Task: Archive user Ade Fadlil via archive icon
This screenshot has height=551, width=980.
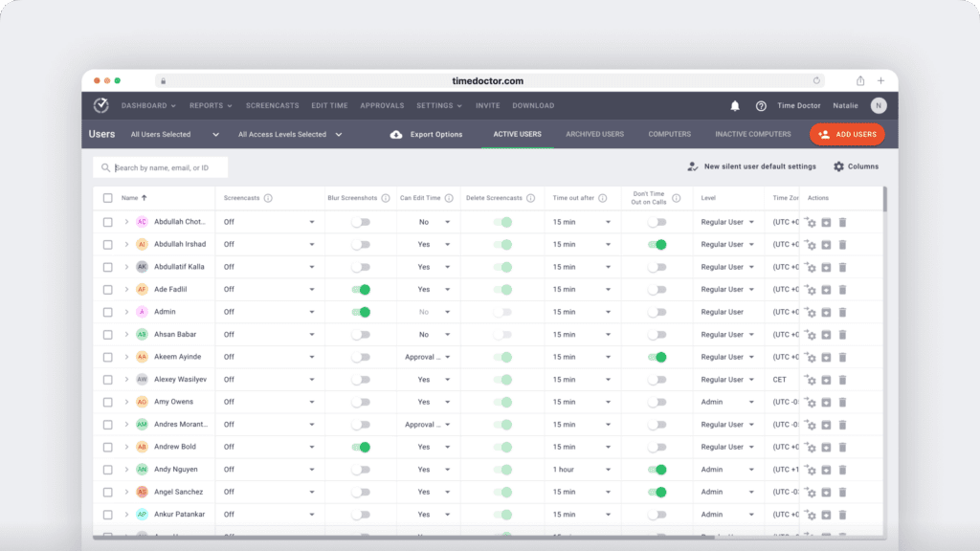Action: pyautogui.click(x=826, y=290)
